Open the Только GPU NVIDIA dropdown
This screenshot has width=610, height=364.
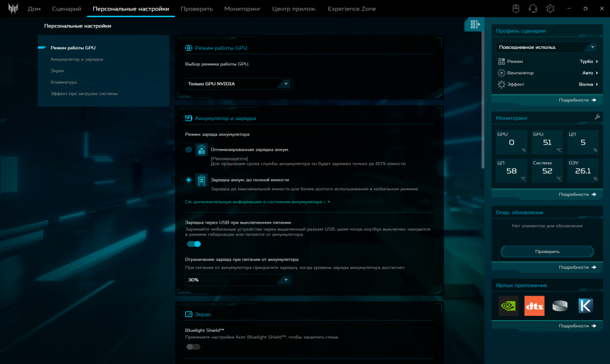point(239,84)
